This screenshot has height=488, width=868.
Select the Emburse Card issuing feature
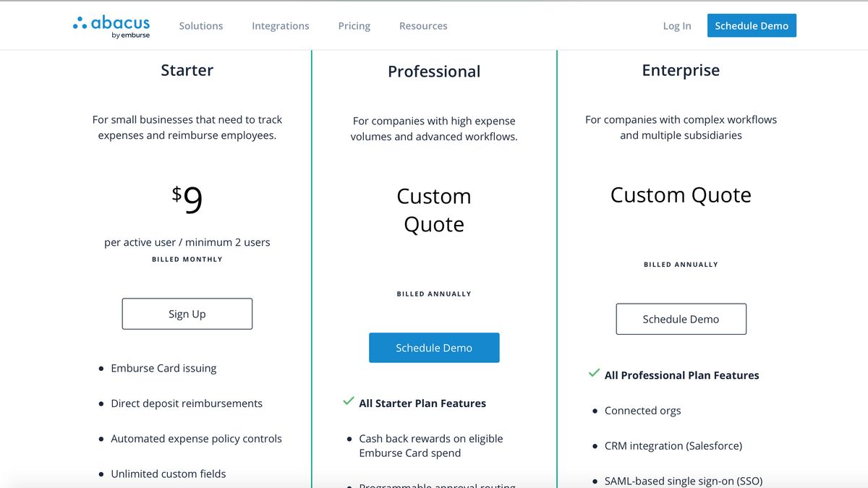pos(163,368)
